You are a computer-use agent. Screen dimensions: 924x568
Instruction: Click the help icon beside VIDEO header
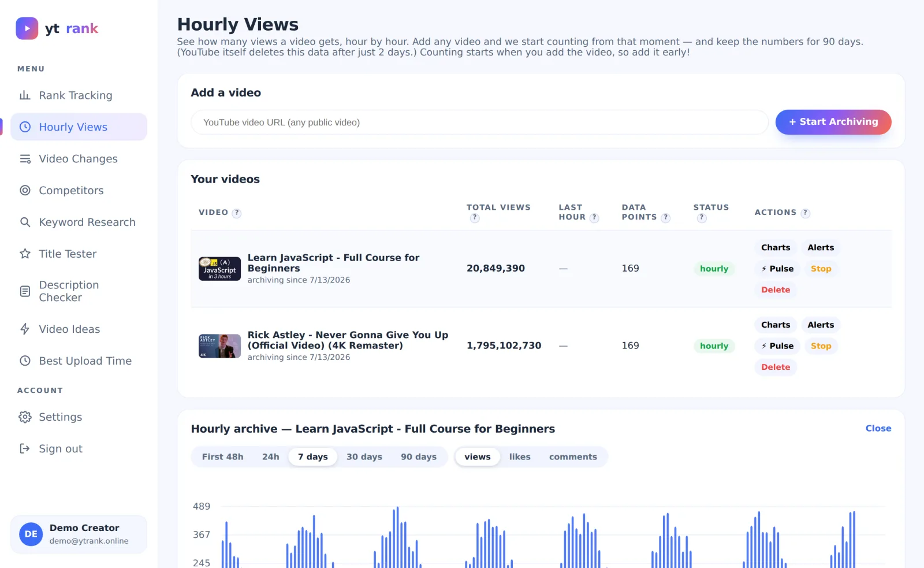[236, 213]
